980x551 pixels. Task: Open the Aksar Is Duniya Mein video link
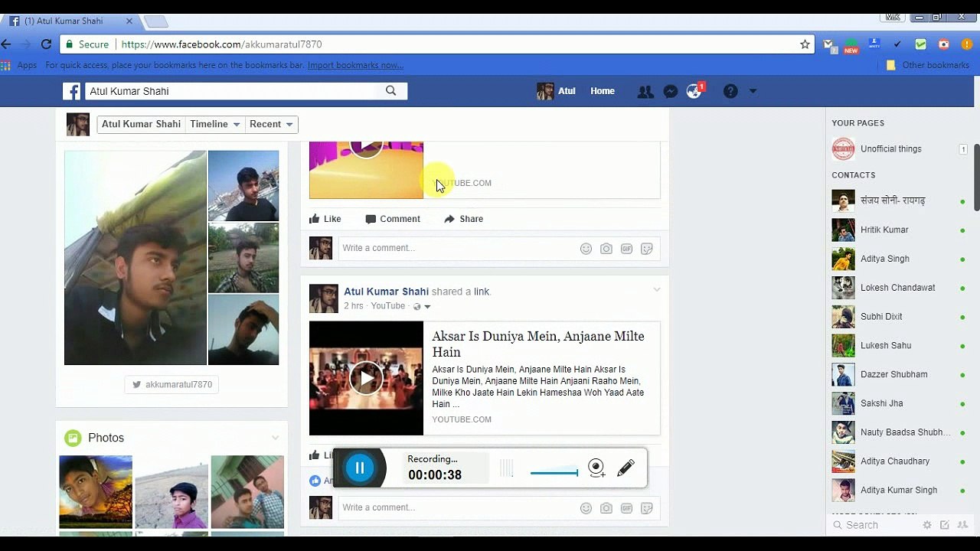[x=538, y=344]
